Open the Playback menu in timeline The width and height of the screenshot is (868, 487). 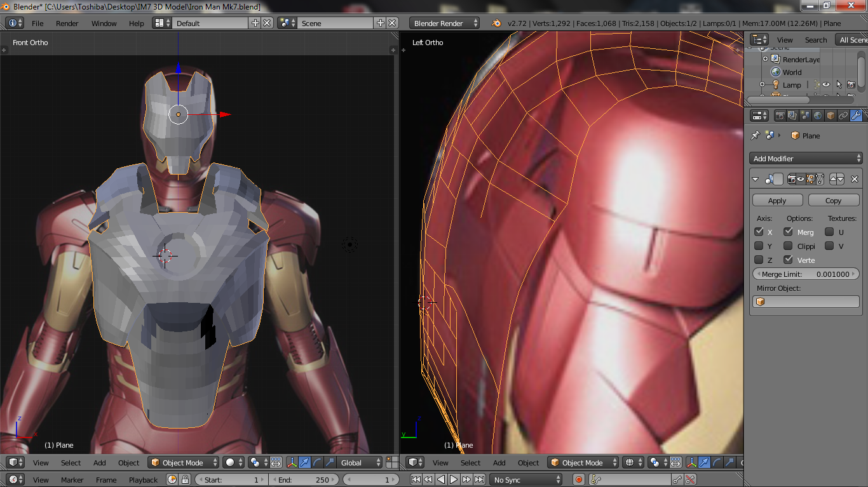(144, 480)
